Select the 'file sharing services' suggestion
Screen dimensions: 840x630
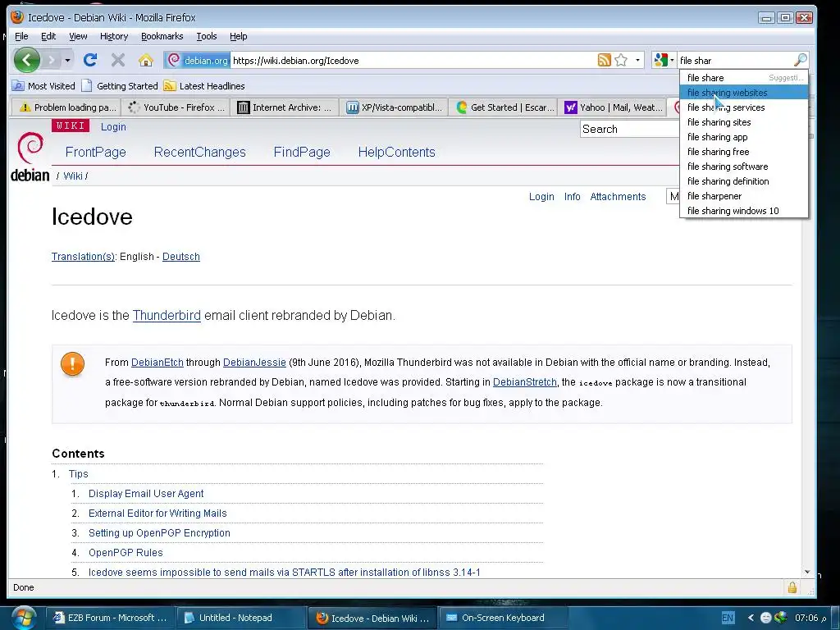pyautogui.click(x=743, y=107)
